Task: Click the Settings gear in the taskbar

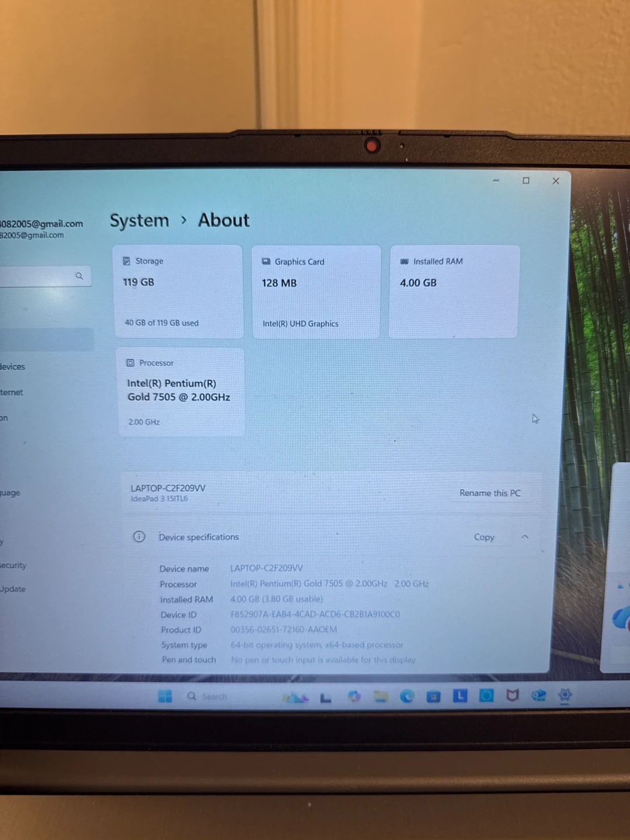Action: click(565, 695)
